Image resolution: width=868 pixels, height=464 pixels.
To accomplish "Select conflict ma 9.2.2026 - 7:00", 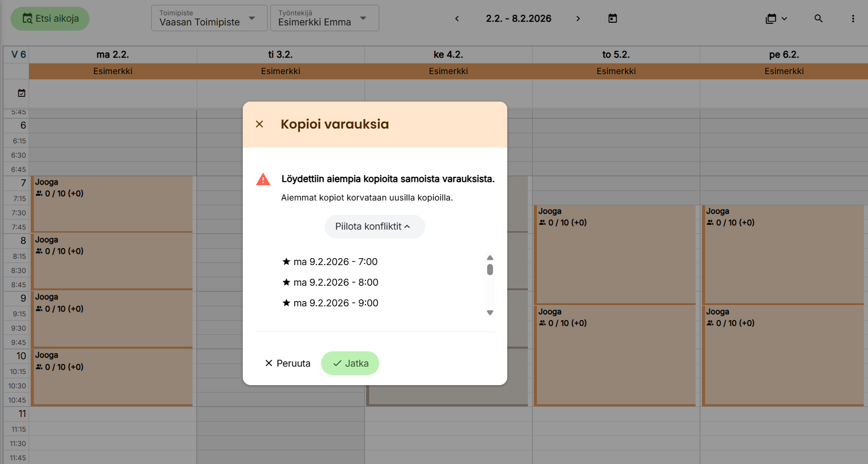I will pos(335,262).
